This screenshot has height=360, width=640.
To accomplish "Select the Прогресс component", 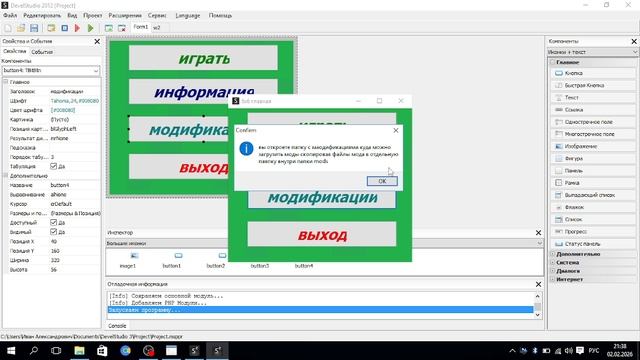I will point(592,231).
